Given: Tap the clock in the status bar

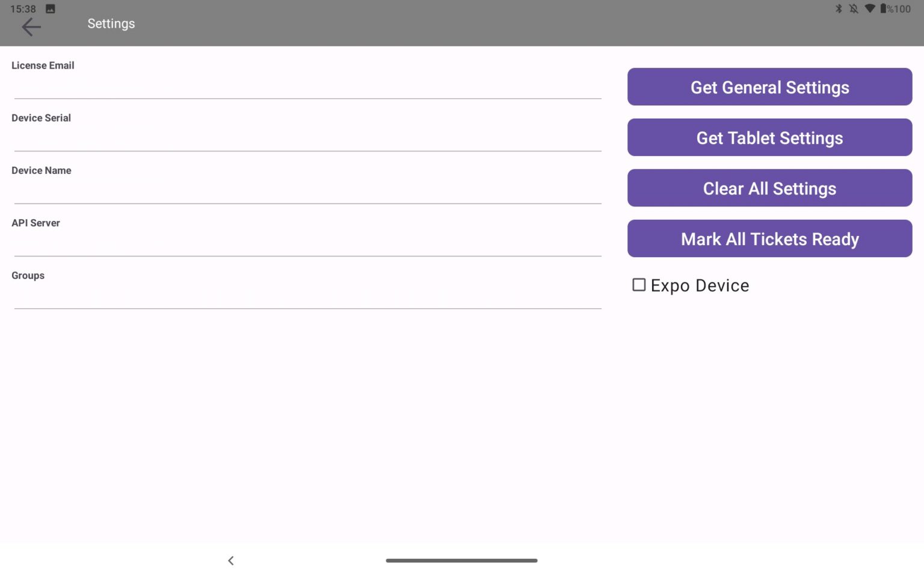Looking at the screenshot, I should (22, 9).
